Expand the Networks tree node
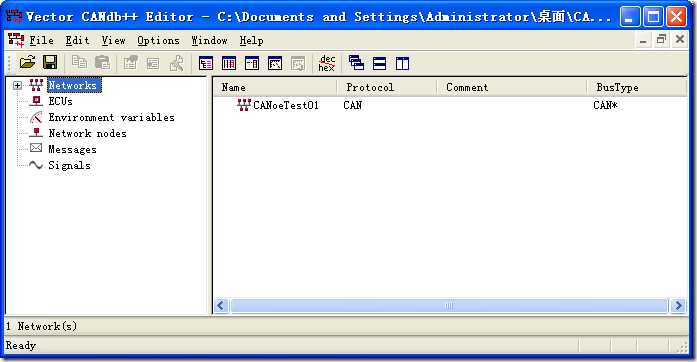This screenshot has height=362, width=697. pyautogui.click(x=17, y=85)
